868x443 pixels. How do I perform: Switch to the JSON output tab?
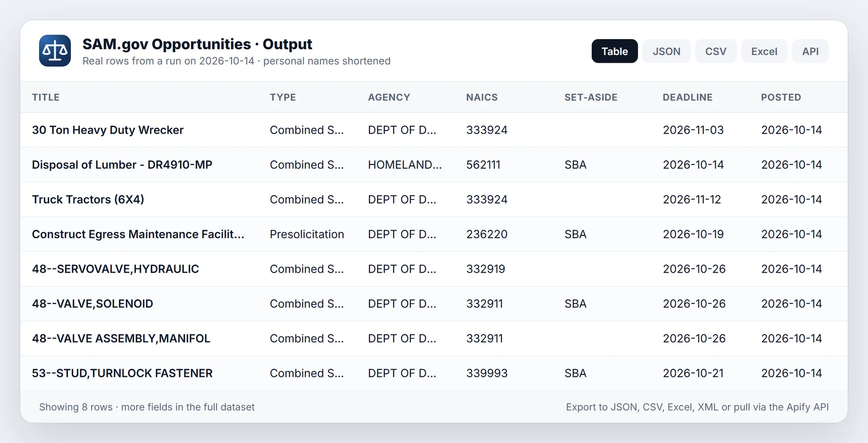tap(666, 51)
